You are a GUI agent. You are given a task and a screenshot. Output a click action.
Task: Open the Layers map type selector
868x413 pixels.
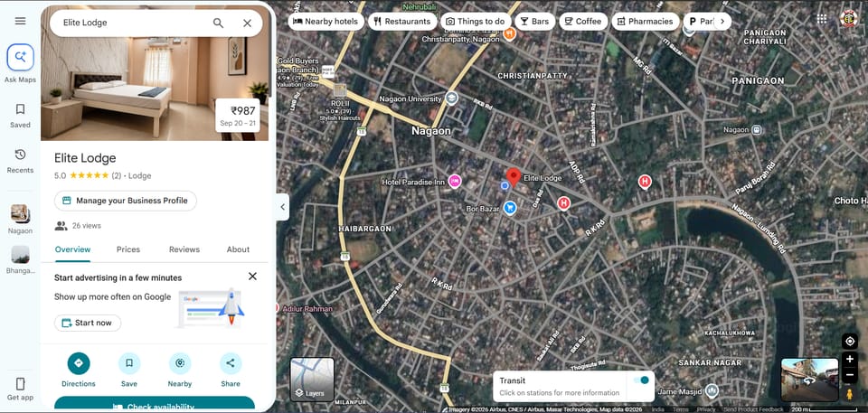tap(312, 380)
